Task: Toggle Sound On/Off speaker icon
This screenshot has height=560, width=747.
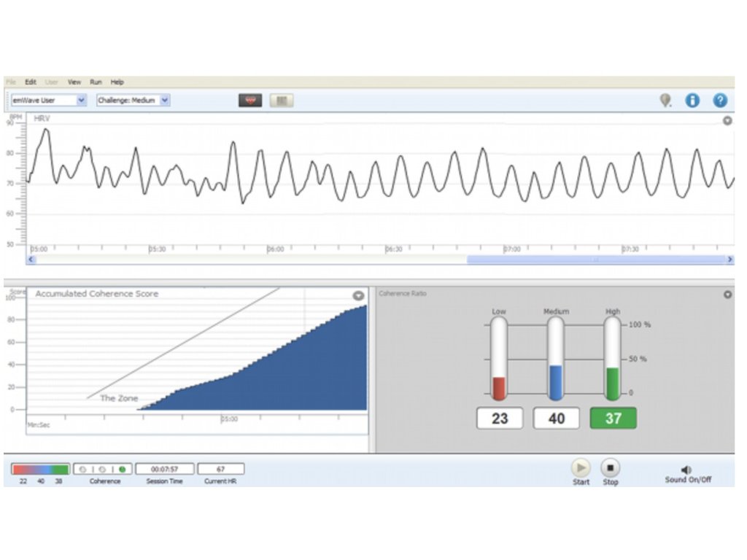Action: [x=686, y=470]
